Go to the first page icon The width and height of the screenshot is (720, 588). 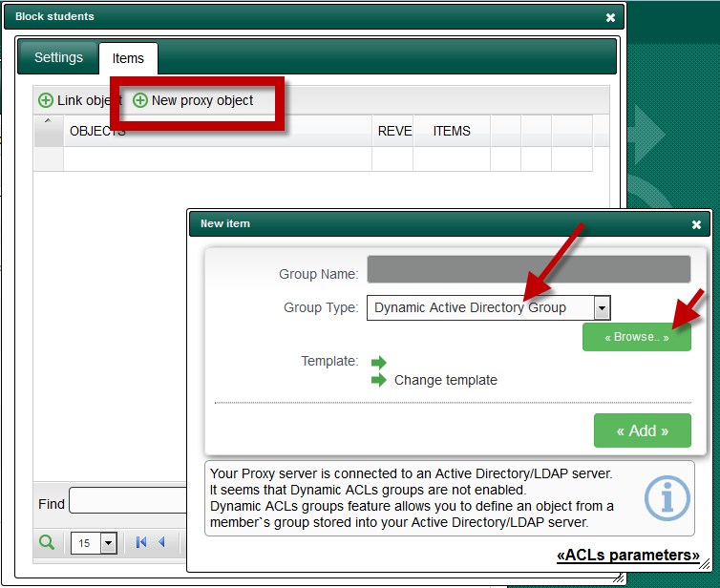pos(141,542)
